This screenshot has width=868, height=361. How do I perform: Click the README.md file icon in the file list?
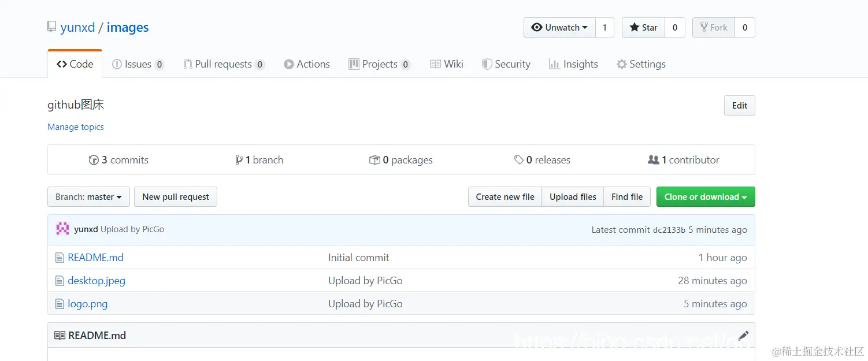pyautogui.click(x=60, y=258)
